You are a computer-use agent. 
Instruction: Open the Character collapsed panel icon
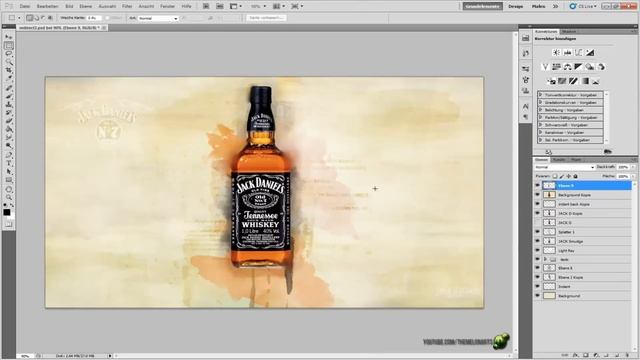[x=526, y=106]
